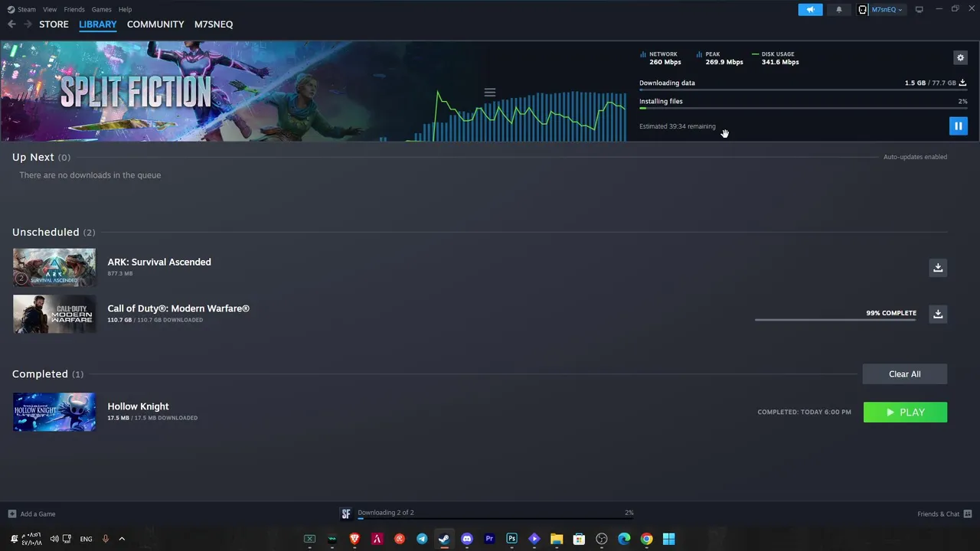Click the 877.3 MB size text
Screen dimensions: 980x551
119,273
